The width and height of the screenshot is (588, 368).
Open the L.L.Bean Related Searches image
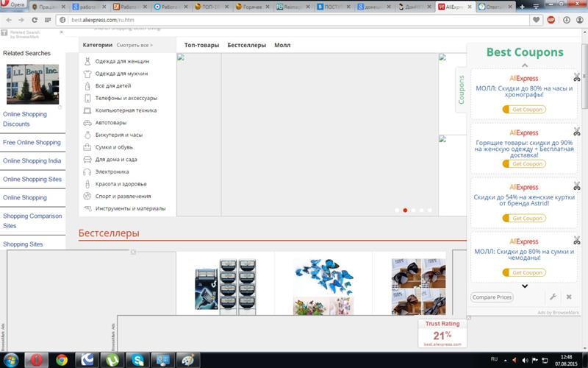[x=32, y=84]
